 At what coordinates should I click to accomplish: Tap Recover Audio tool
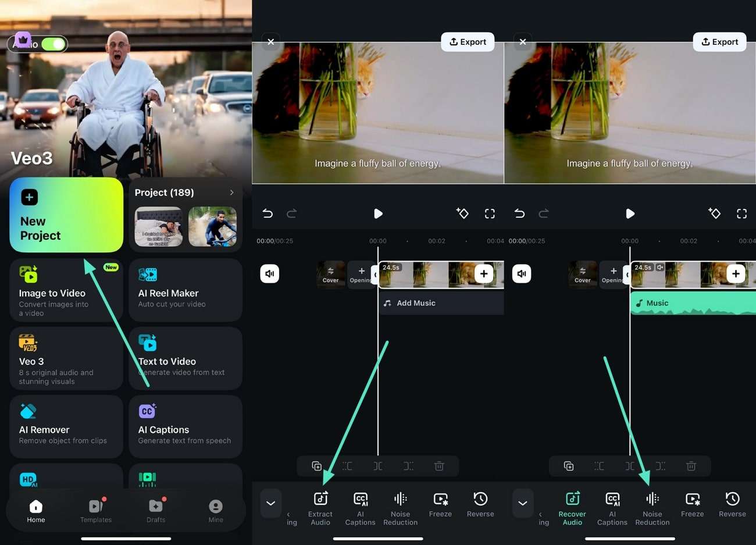[x=572, y=508]
